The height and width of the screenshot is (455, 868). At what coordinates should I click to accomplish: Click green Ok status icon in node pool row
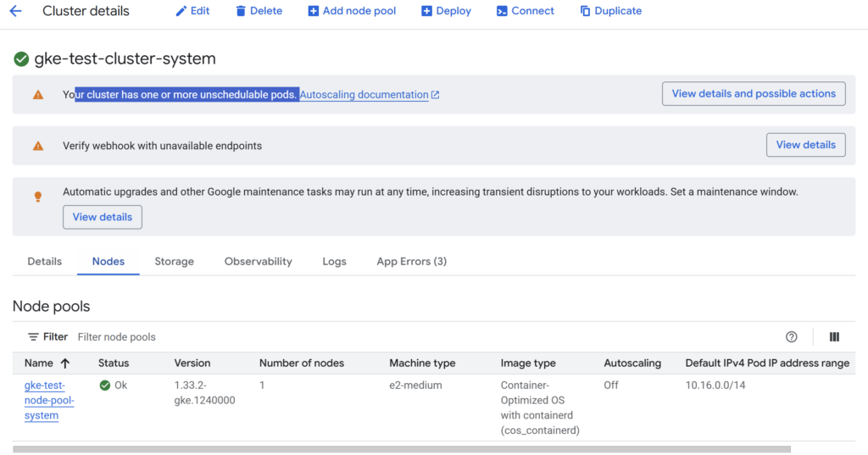point(104,386)
